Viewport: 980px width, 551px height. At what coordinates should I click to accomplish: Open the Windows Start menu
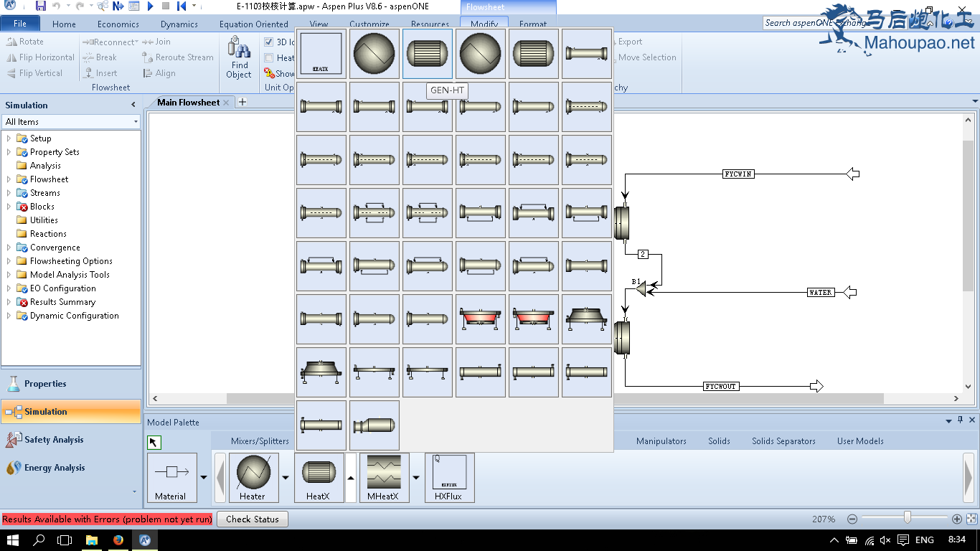[x=13, y=540]
